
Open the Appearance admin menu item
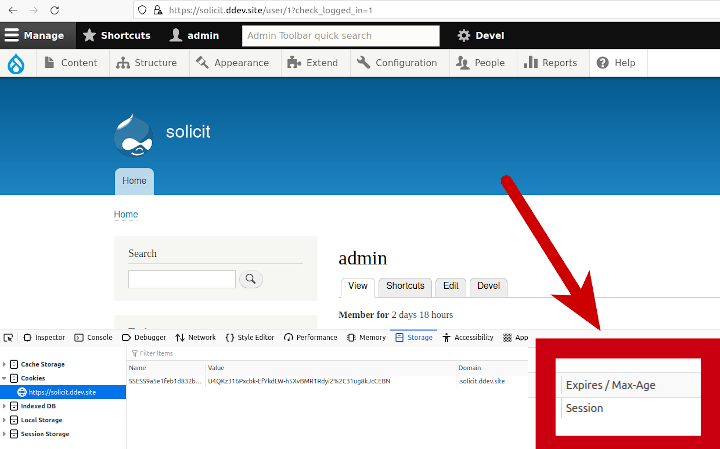[232, 63]
